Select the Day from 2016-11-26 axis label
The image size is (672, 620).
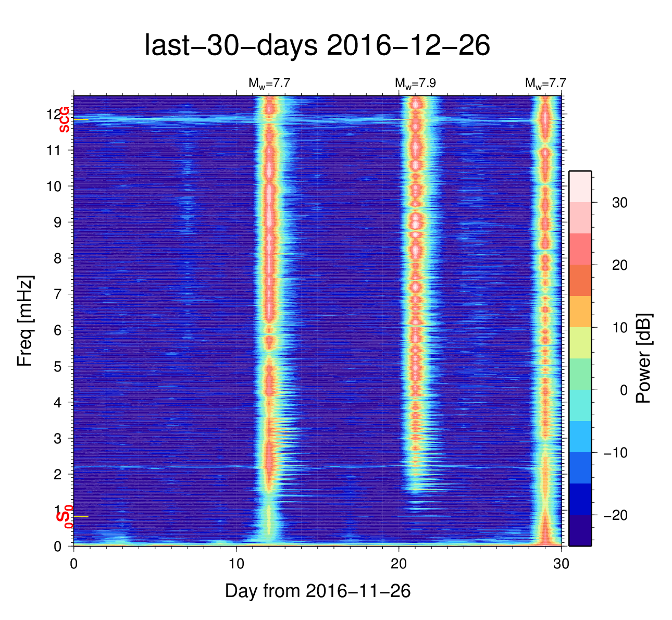point(318,591)
